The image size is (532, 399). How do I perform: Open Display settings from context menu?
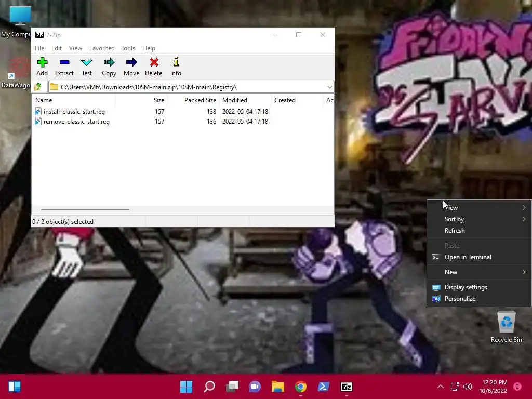click(x=478, y=287)
